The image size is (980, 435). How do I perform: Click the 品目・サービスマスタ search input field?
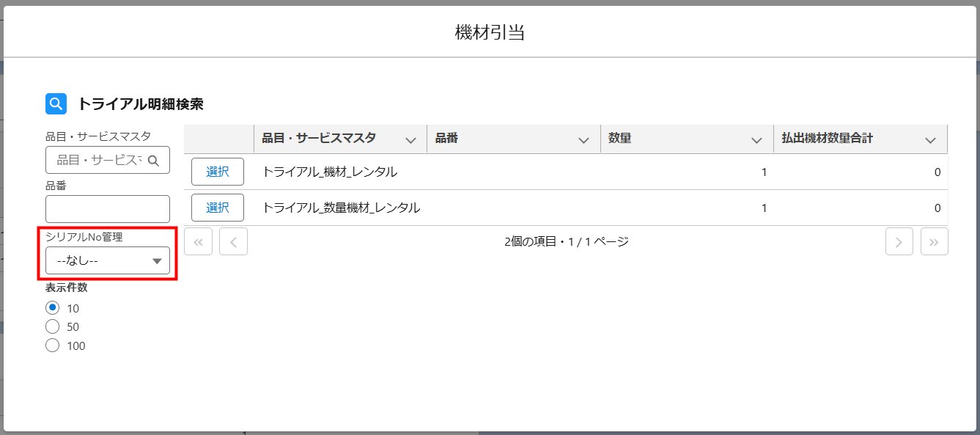(x=99, y=160)
